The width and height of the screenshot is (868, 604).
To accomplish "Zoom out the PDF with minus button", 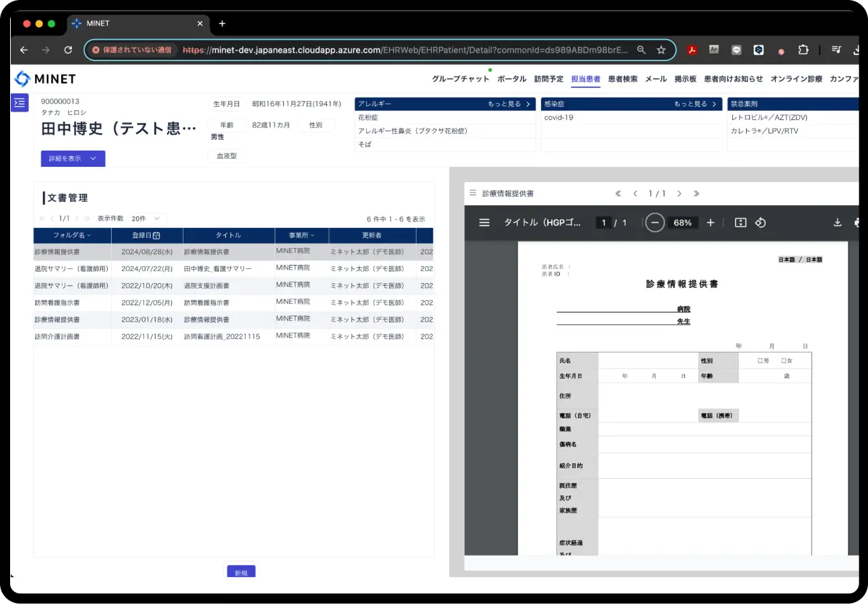I will click(x=655, y=223).
